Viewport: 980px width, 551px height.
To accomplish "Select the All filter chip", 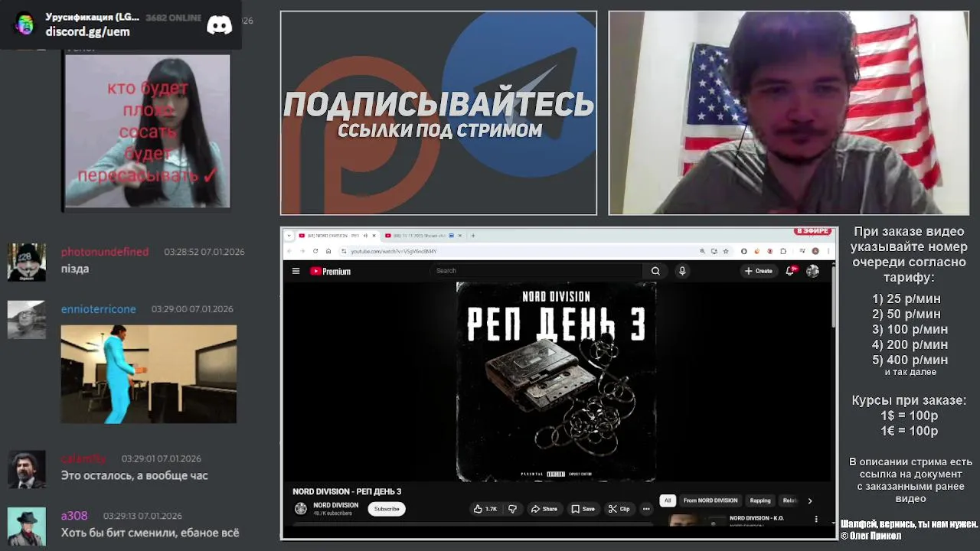I will 668,500.
